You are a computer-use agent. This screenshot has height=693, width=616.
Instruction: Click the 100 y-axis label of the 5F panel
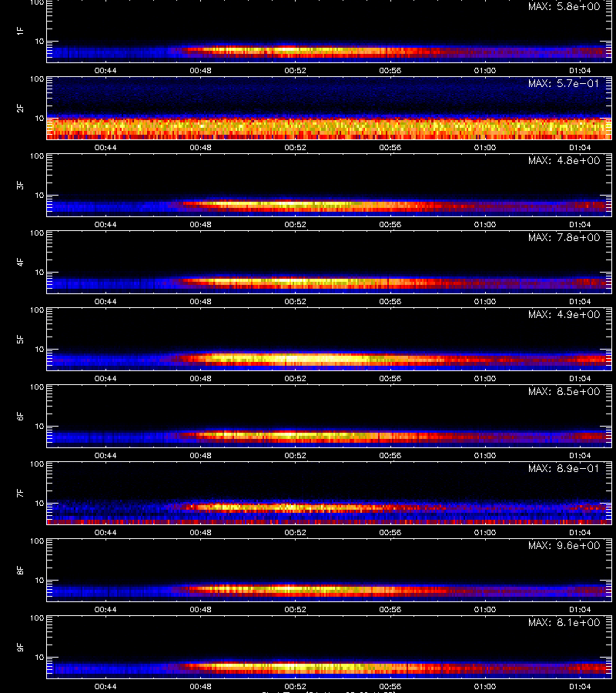pyautogui.click(x=37, y=310)
